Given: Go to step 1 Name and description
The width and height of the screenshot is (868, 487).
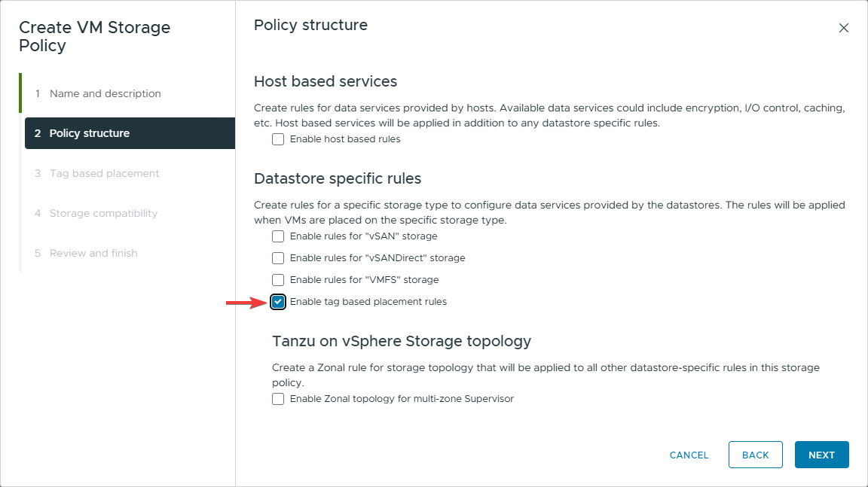Looking at the screenshot, I should pyautogui.click(x=105, y=93).
